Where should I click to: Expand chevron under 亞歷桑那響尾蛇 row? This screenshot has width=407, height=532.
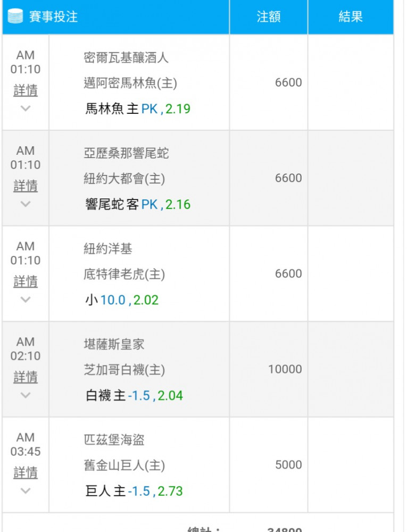(26, 204)
